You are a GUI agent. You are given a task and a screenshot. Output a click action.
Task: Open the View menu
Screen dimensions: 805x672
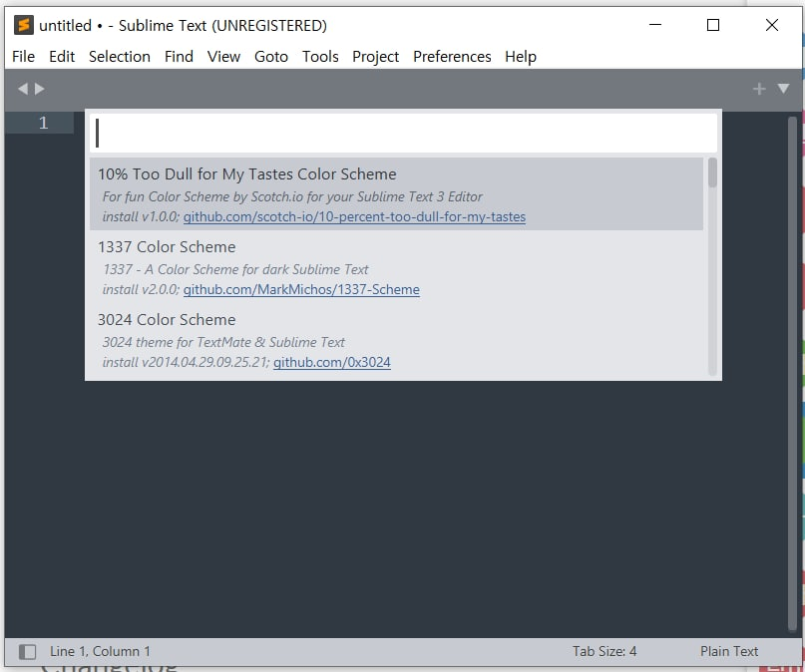pyautogui.click(x=223, y=57)
